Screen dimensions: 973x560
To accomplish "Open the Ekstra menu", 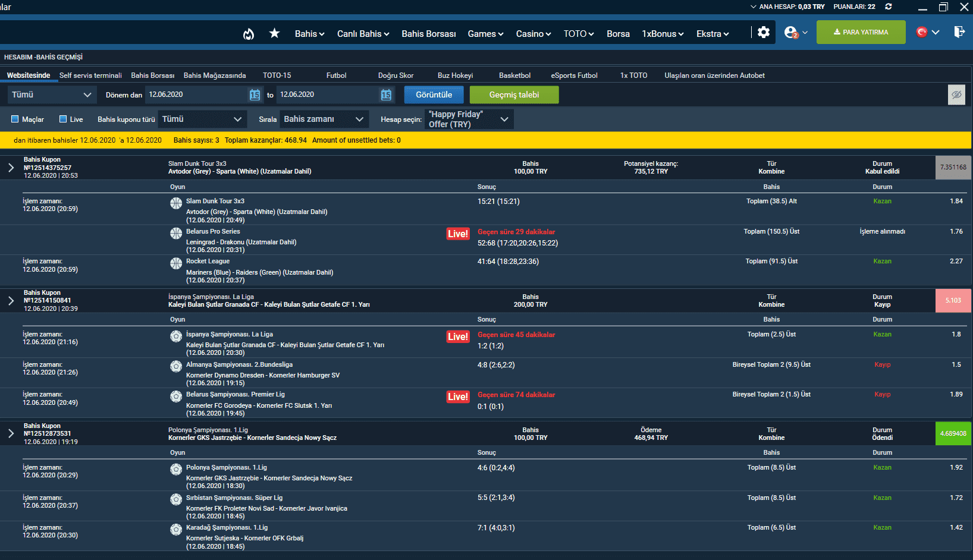I will point(713,34).
